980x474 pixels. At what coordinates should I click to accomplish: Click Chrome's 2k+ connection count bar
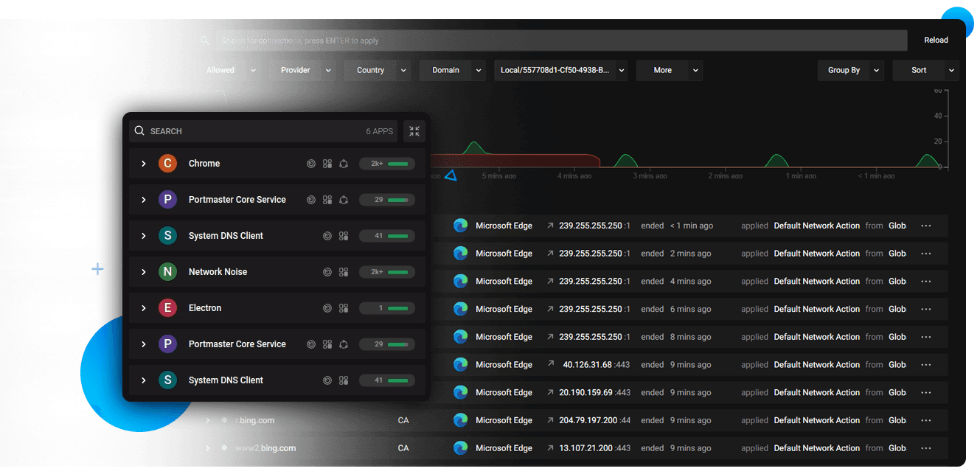(387, 164)
